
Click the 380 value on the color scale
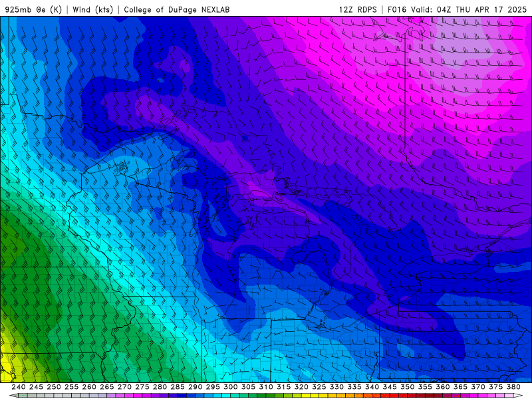(513, 387)
